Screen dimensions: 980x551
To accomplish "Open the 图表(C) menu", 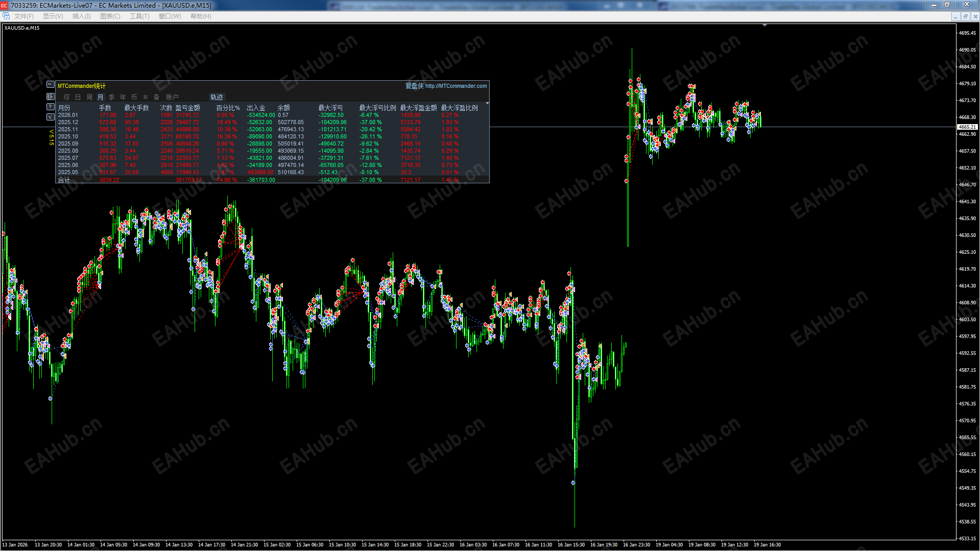I will click(110, 16).
